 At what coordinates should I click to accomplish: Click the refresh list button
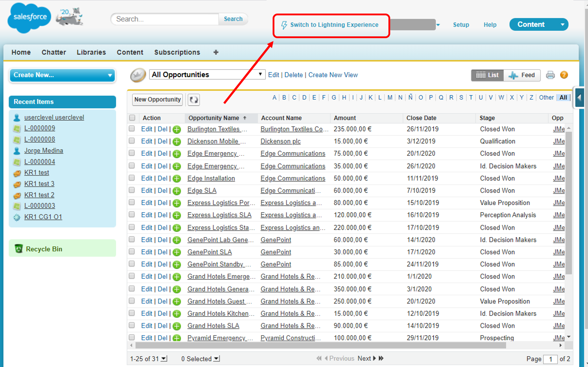[194, 100]
